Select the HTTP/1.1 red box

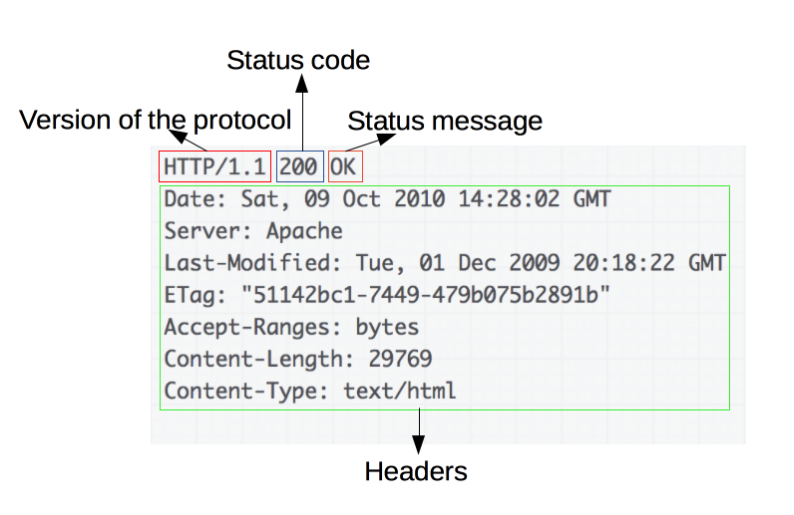(215, 166)
